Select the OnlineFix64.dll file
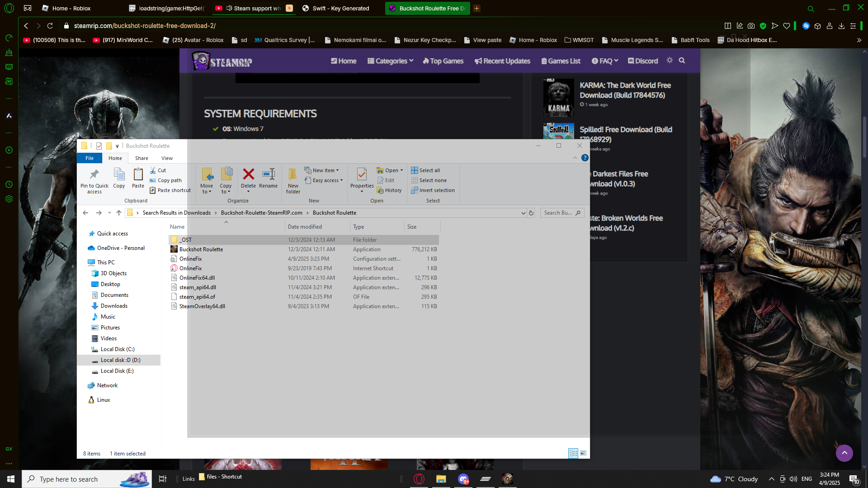 [x=304, y=277]
